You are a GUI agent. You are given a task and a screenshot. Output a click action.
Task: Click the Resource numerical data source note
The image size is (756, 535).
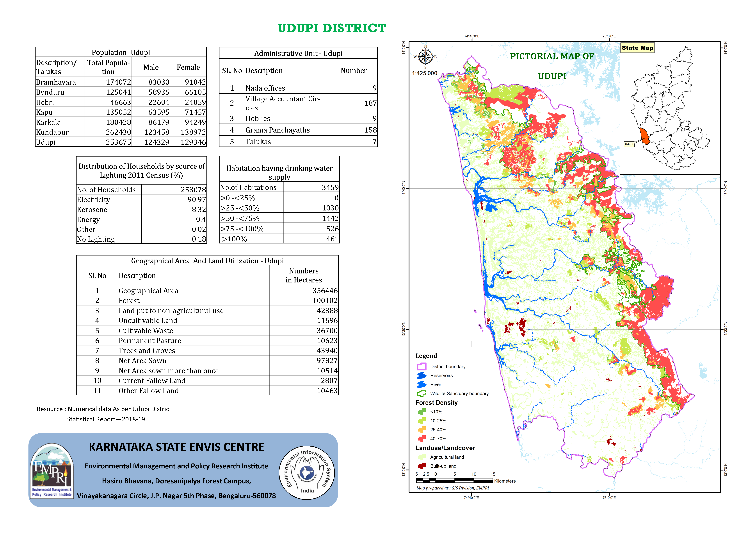104,414
